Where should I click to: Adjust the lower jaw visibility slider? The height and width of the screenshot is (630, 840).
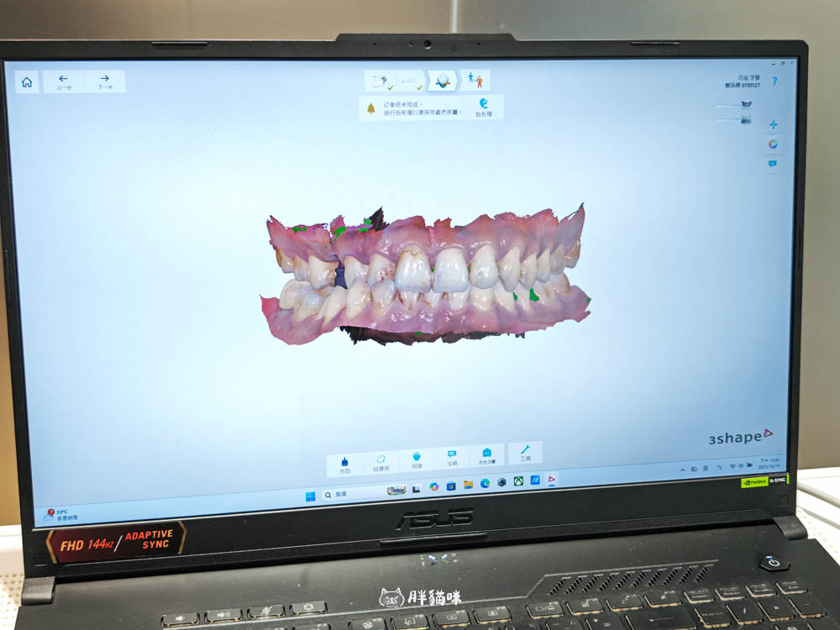coord(744,119)
